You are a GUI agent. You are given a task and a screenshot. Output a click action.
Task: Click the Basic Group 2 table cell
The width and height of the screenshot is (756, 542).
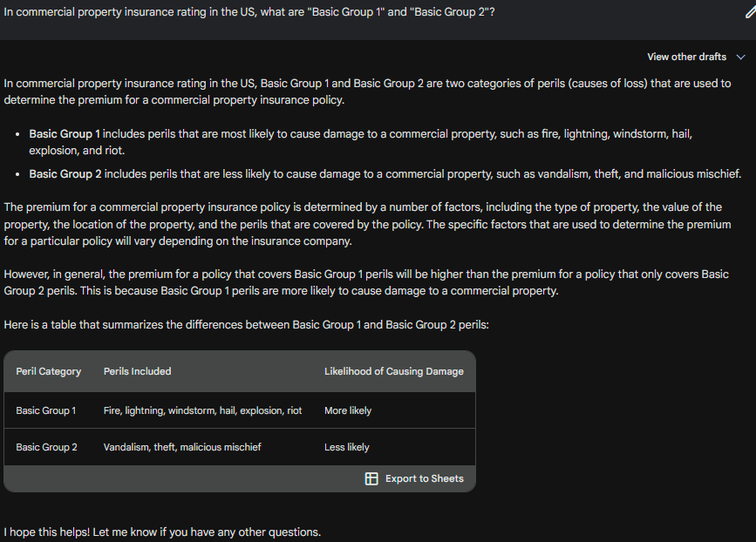click(x=46, y=447)
